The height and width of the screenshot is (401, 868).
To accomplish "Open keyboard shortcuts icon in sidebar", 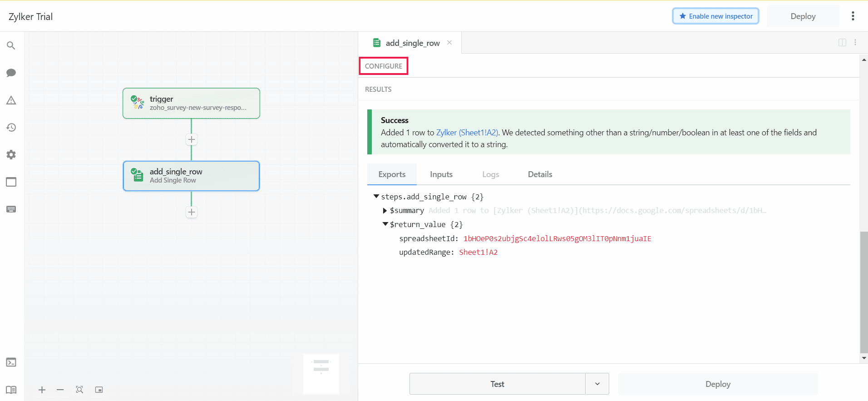I will (11, 209).
